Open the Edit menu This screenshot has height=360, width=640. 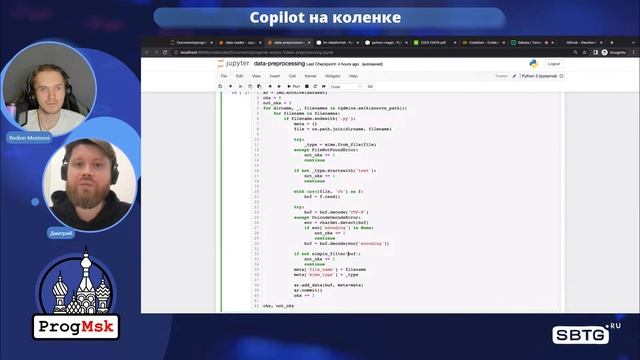[239, 76]
